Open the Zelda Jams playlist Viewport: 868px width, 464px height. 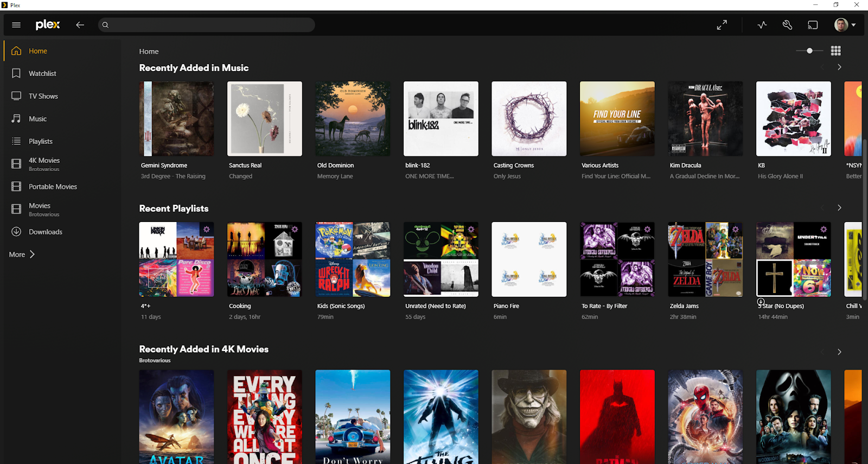pos(705,259)
